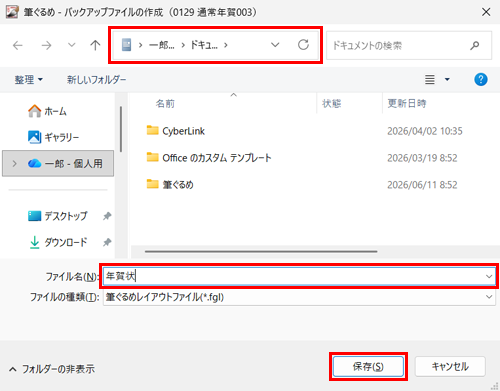
Task: Click the 筆ぐるめ title bar icon
Action: 12,12
